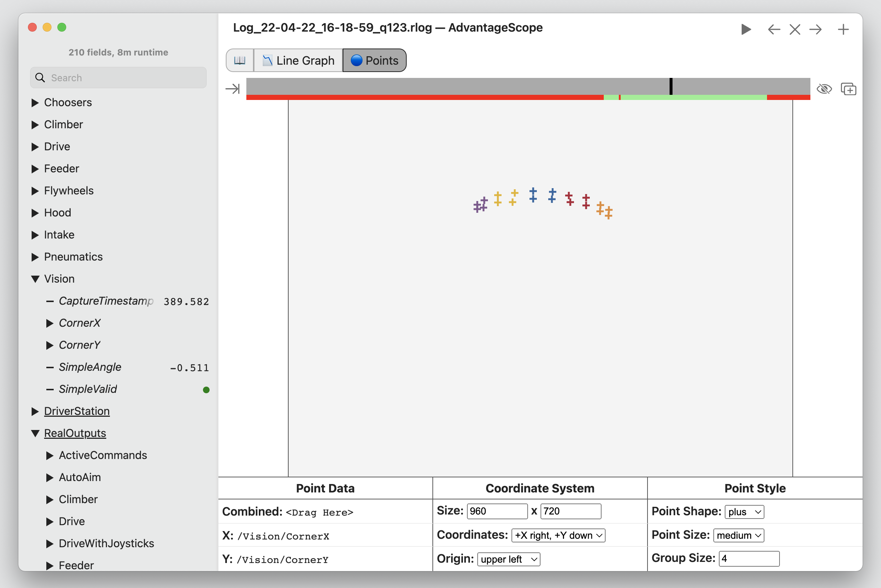Expand the Hood group
This screenshot has height=588, width=881.
(x=35, y=213)
